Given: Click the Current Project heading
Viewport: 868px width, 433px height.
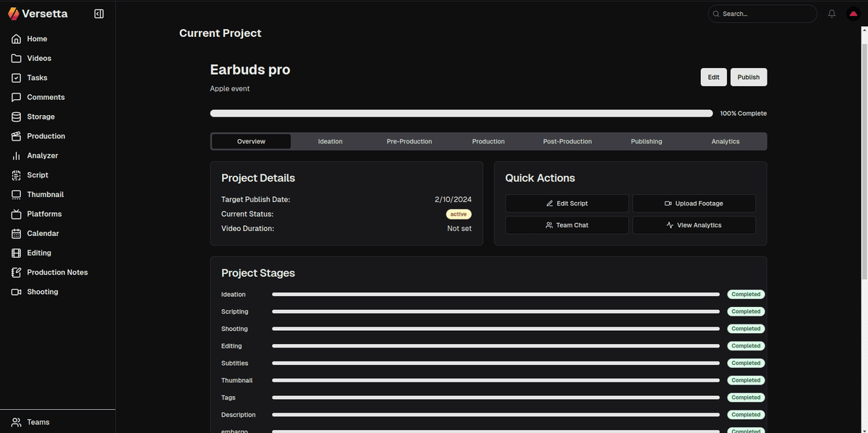Looking at the screenshot, I should tap(221, 33).
